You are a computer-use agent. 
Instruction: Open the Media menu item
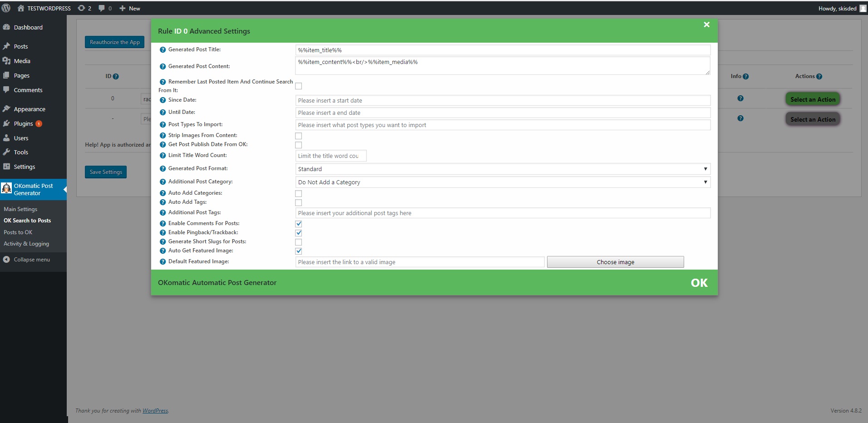pyautogui.click(x=22, y=61)
